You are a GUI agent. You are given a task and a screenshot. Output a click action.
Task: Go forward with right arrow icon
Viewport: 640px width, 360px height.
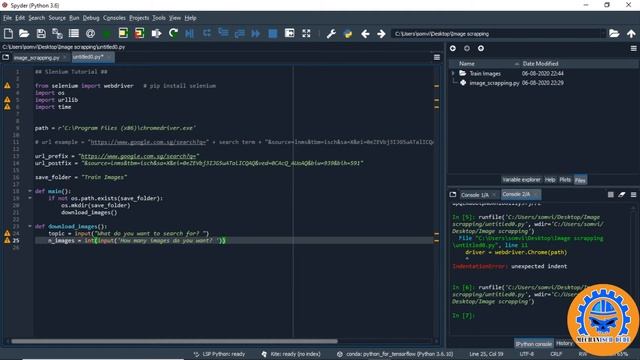click(381, 34)
